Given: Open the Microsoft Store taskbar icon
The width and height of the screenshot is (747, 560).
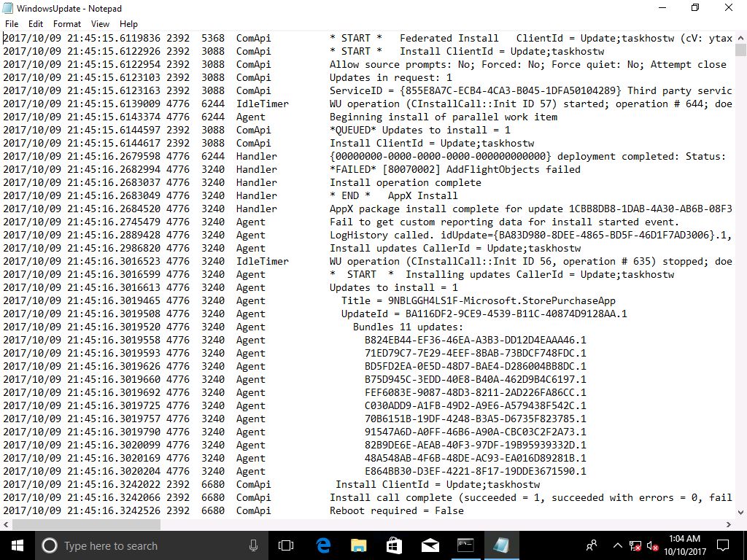Looking at the screenshot, I should pos(394,545).
